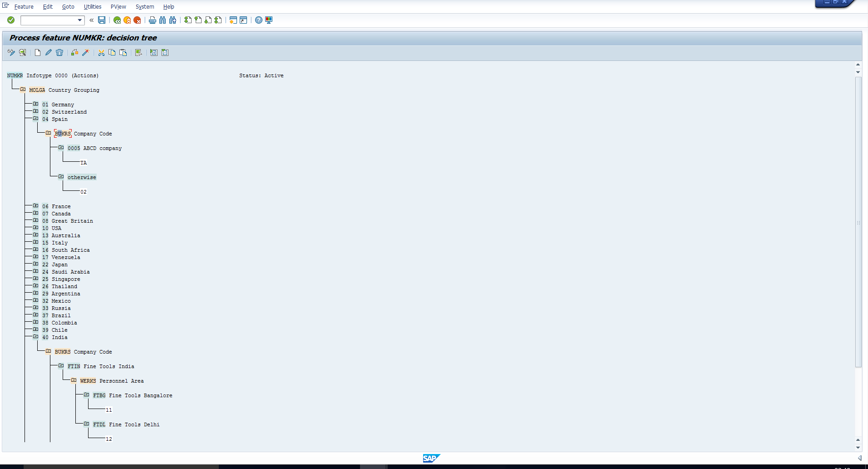Viewport: 868px width, 469px height.
Task: Select the BUKRS node under Spain
Action: (x=63, y=134)
